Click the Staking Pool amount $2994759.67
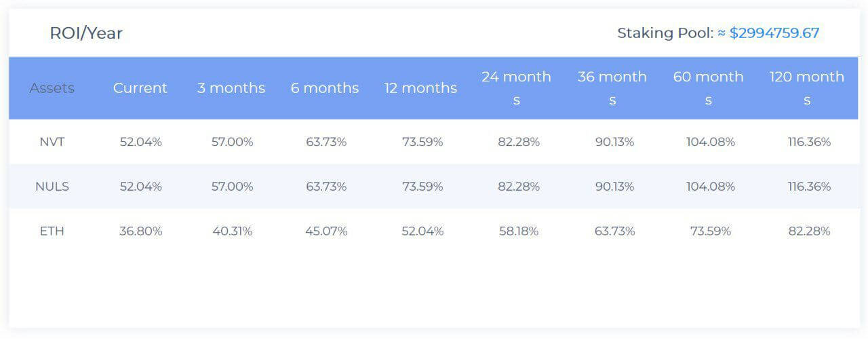This screenshot has width=868, height=342. (x=774, y=33)
